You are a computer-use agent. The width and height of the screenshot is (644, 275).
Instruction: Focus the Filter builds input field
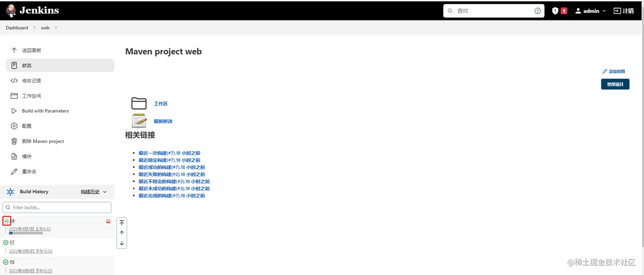pos(57,207)
